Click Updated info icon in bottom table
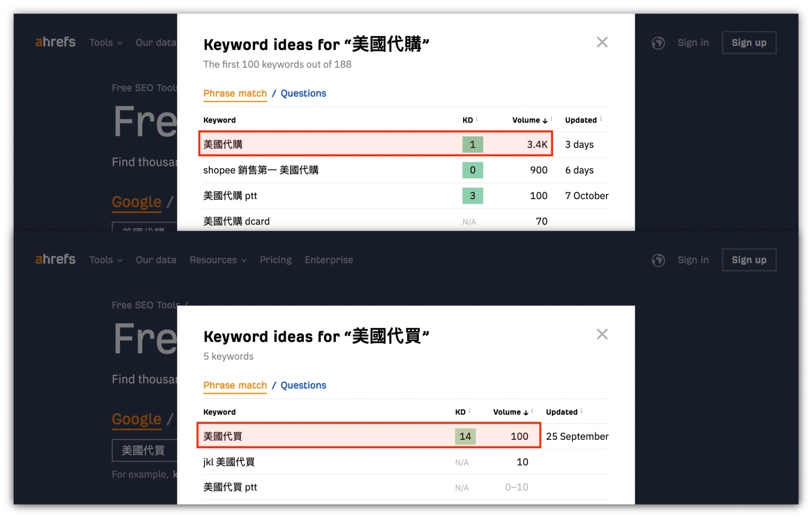The width and height of the screenshot is (812, 518). pos(581,411)
